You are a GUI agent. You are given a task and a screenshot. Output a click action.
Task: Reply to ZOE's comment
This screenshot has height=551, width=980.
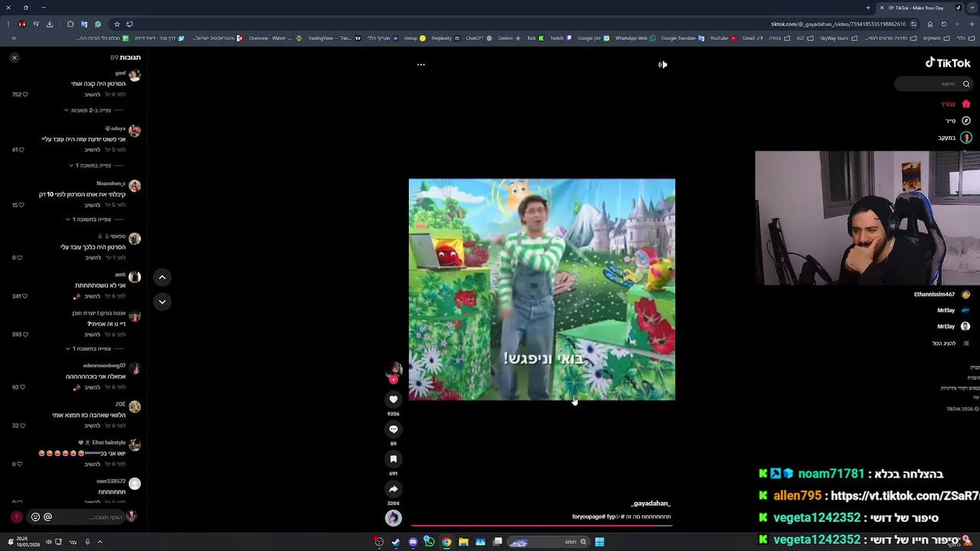coord(93,425)
